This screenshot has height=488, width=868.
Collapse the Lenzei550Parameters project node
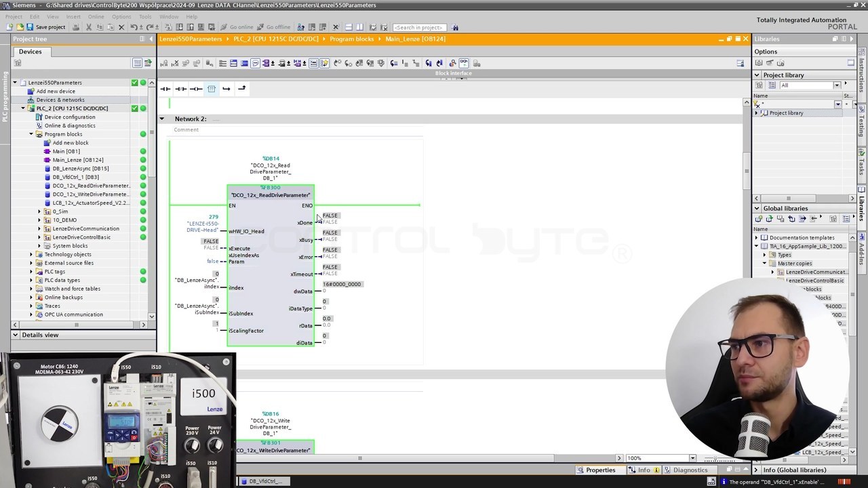pos(15,83)
